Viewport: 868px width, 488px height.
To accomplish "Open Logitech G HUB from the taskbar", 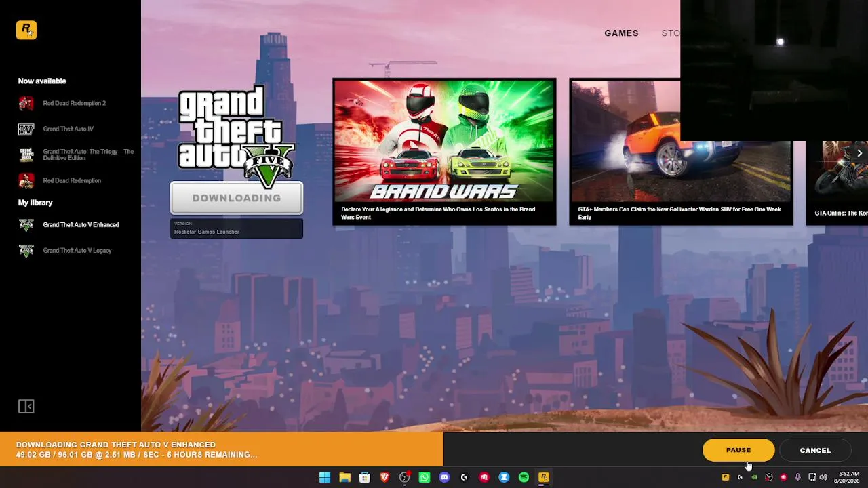I will pos(465,477).
